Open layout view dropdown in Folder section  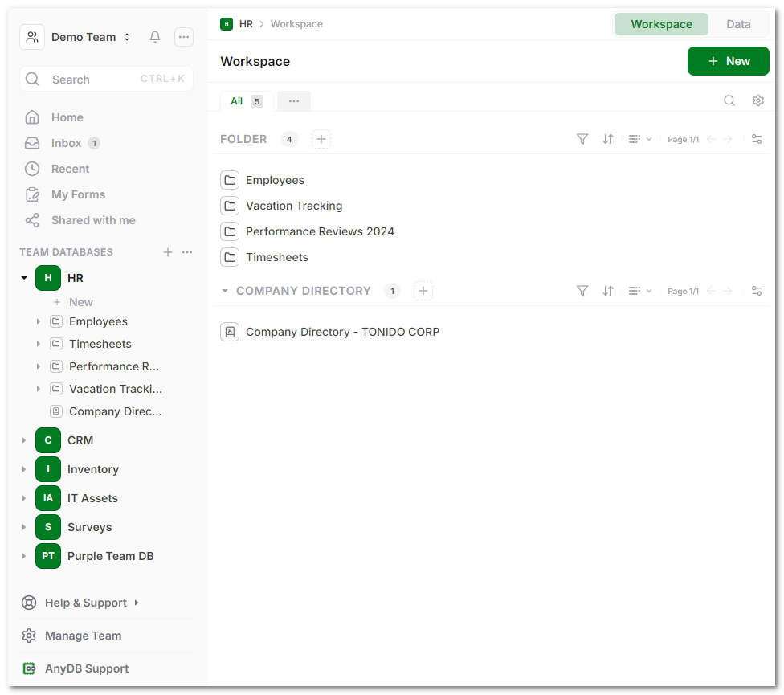coord(640,139)
